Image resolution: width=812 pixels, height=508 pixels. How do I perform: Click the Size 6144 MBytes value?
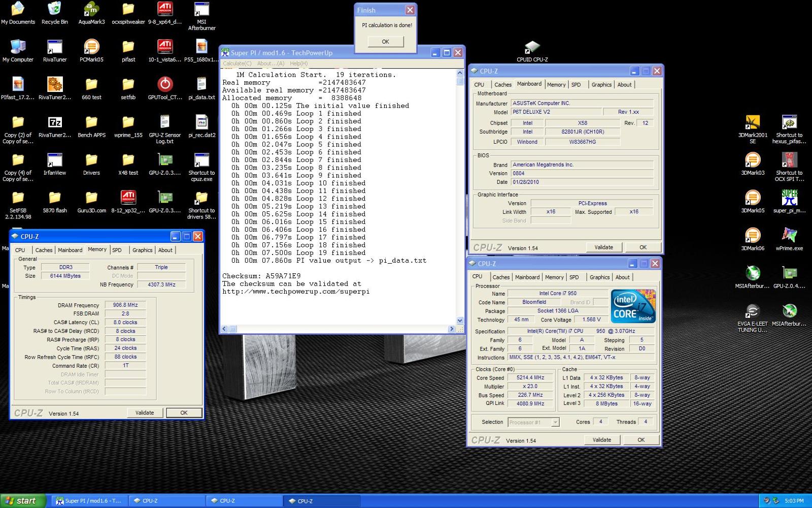pyautogui.click(x=65, y=276)
